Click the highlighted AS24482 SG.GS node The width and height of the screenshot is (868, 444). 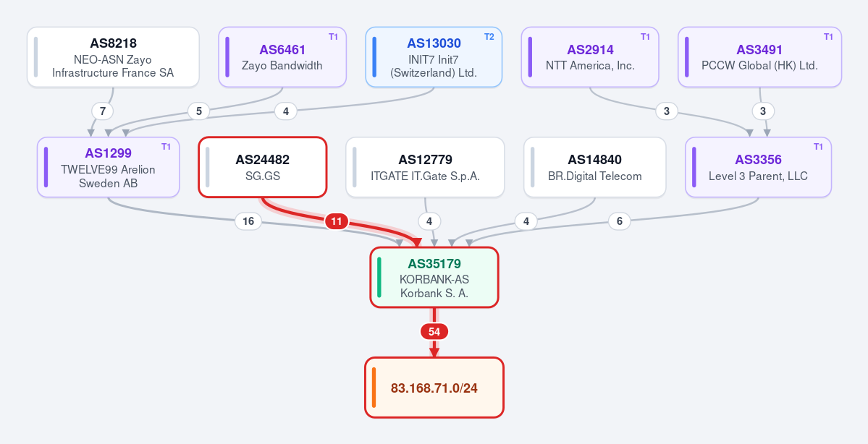click(x=262, y=167)
